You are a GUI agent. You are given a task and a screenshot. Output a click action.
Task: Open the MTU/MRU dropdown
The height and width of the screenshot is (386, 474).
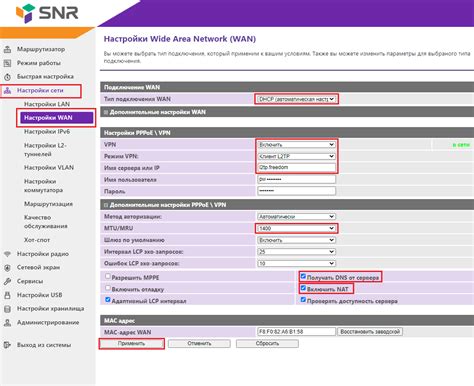click(296, 228)
